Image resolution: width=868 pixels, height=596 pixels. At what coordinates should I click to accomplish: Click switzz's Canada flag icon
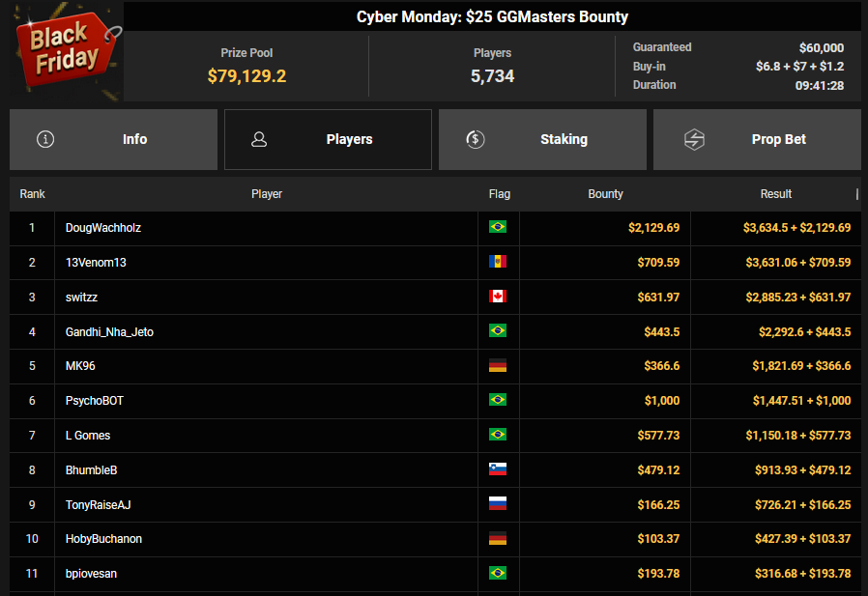click(x=498, y=298)
